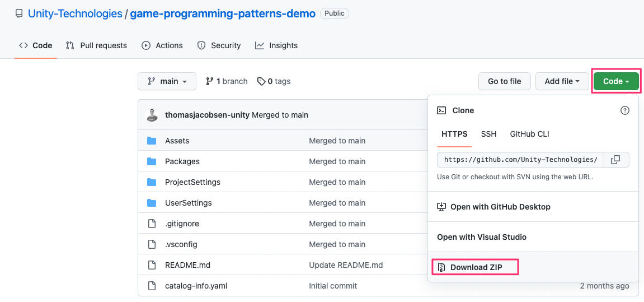Open the .gitignore file
This screenshot has height=302, width=644.
click(x=182, y=224)
